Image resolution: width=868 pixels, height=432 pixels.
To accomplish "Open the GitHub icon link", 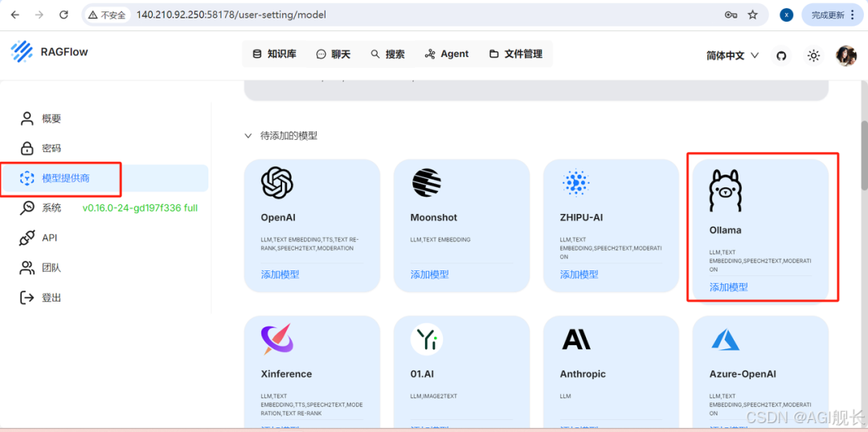I will [x=781, y=56].
